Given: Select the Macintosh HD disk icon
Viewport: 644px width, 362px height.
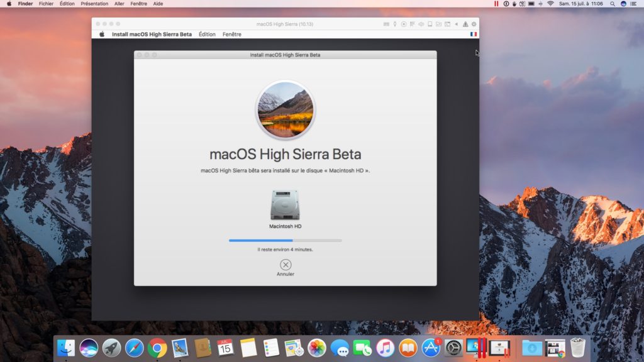Looking at the screenshot, I should (285, 205).
